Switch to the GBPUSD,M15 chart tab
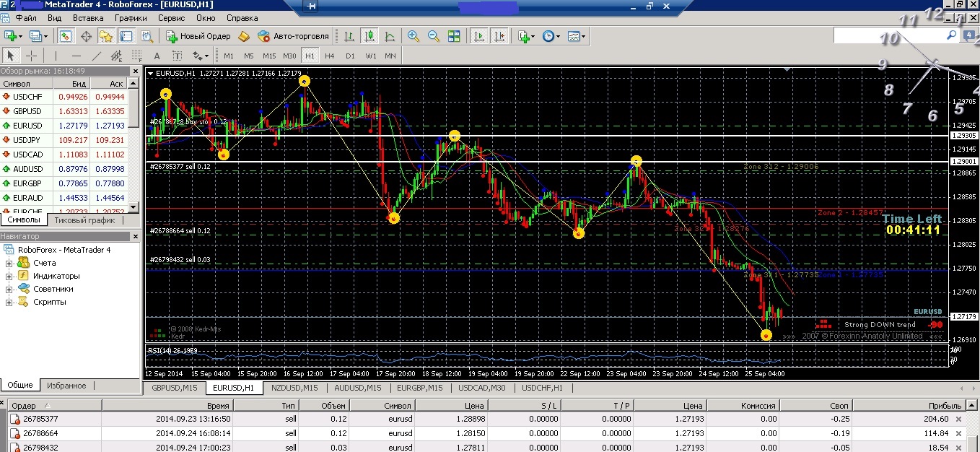The height and width of the screenshot is (452, 980). (174, 388)
